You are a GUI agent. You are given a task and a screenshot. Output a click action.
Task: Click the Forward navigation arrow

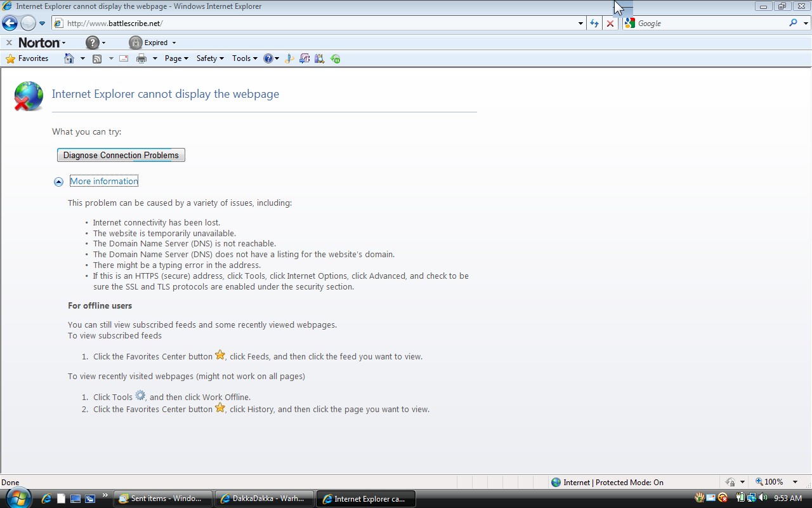pyautogui.click(x=28, y=23)
